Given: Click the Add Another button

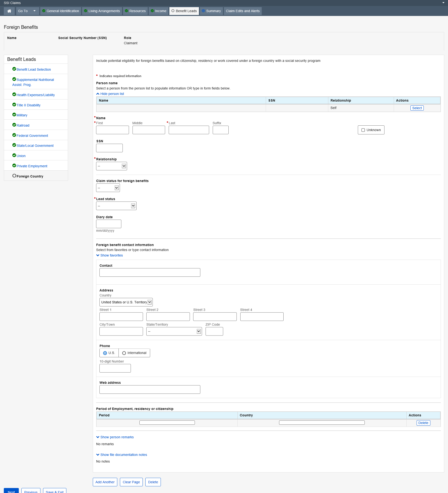Looking at the screenshot, I should click(105, 482).
